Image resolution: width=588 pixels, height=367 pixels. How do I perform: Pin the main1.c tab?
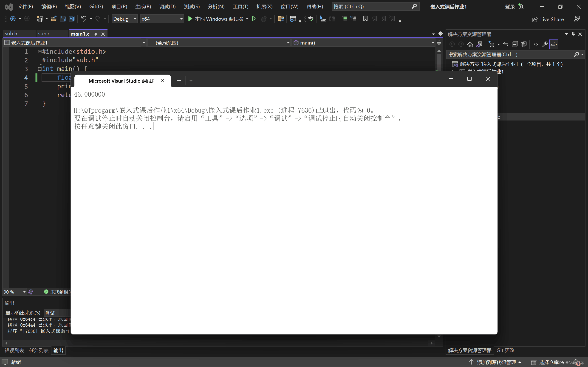tap(96, 34)
